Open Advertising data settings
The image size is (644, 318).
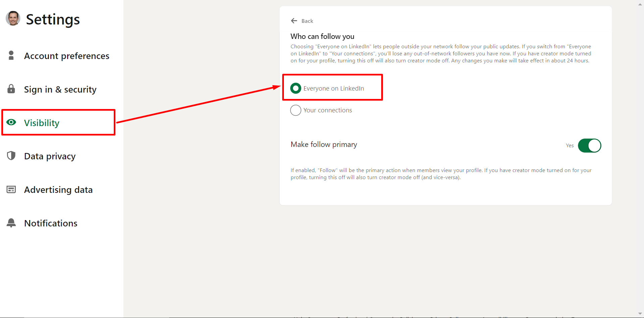[58, 190]
